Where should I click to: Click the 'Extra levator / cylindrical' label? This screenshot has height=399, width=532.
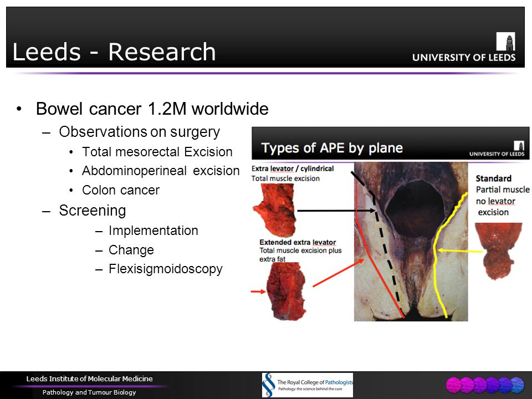pos(293,168)
